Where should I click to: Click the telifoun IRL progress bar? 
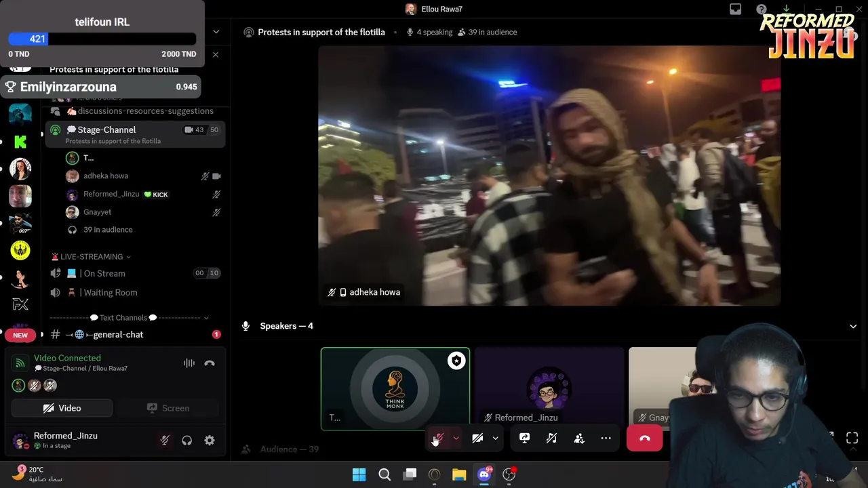pos(102,39)
